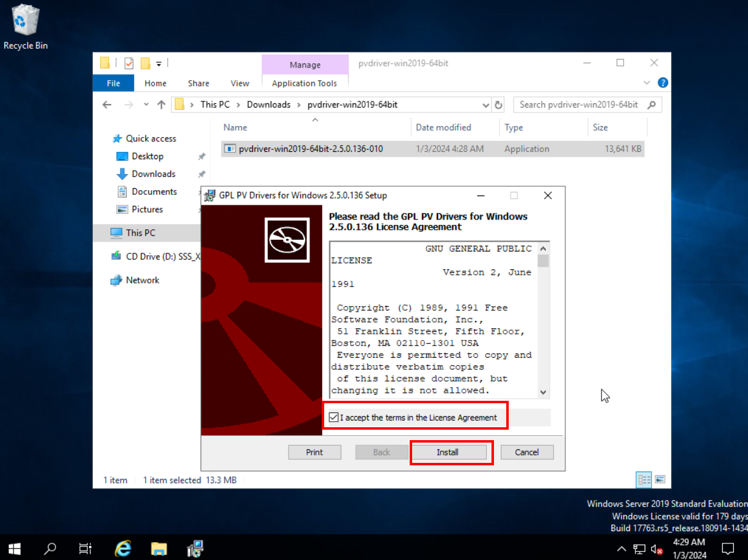Switch to large icons view

660,479
